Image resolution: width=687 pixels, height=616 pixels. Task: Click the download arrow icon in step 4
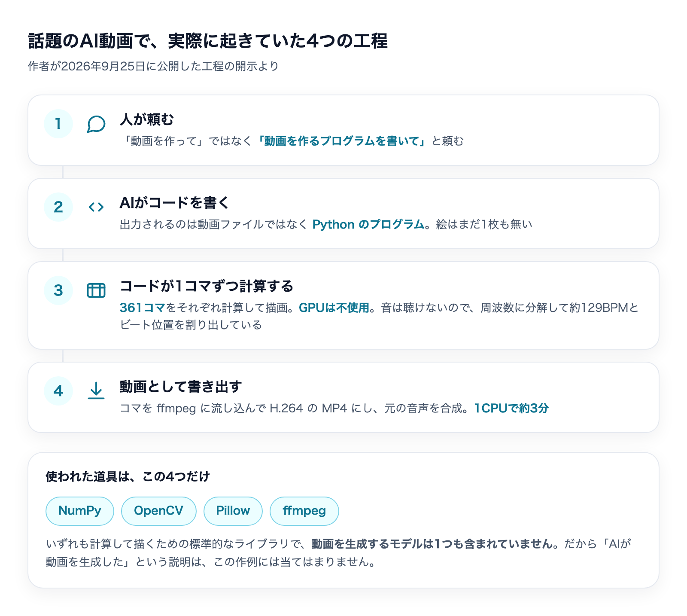pos(96,391)
